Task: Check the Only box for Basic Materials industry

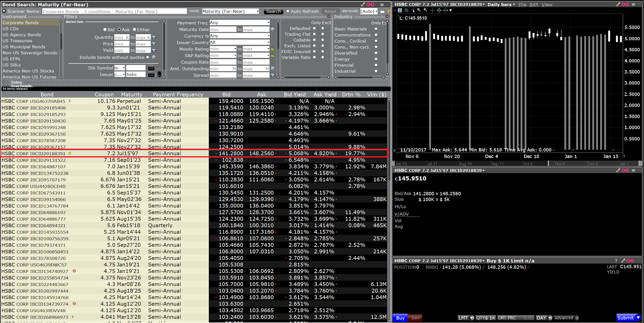Action: tap(376, 29)
